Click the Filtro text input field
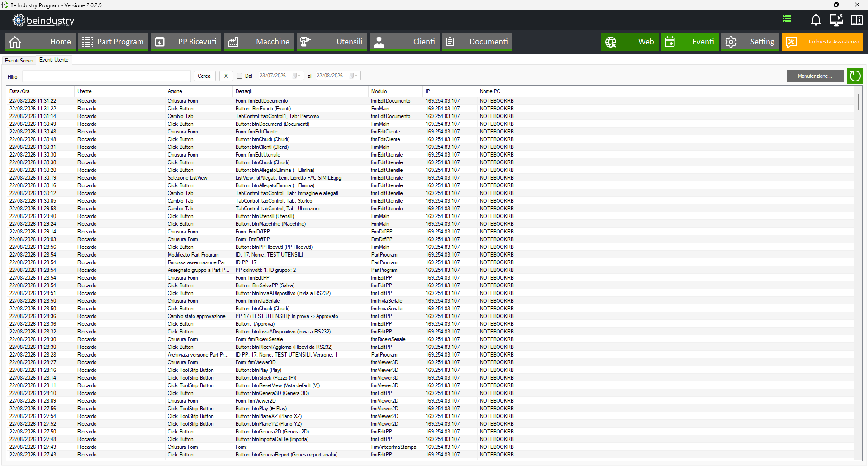Screen dimensions: 868x466 point(107,76)
